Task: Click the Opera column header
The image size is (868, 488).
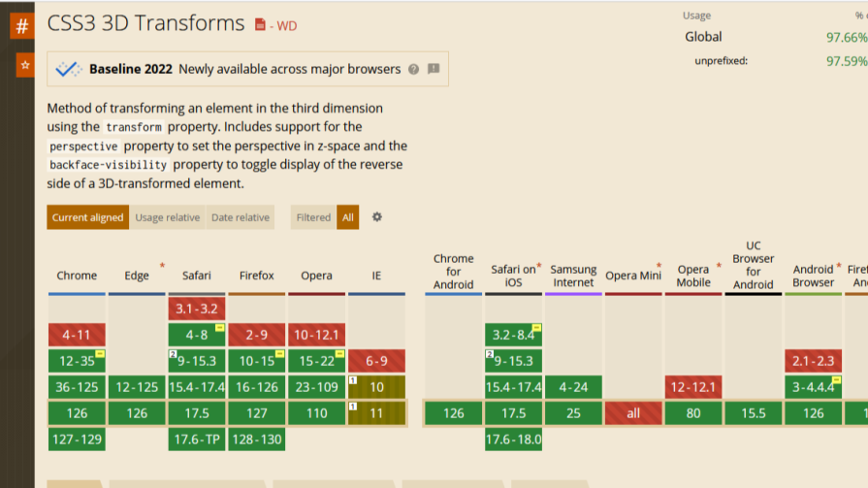Action: [x=316, y=276]
